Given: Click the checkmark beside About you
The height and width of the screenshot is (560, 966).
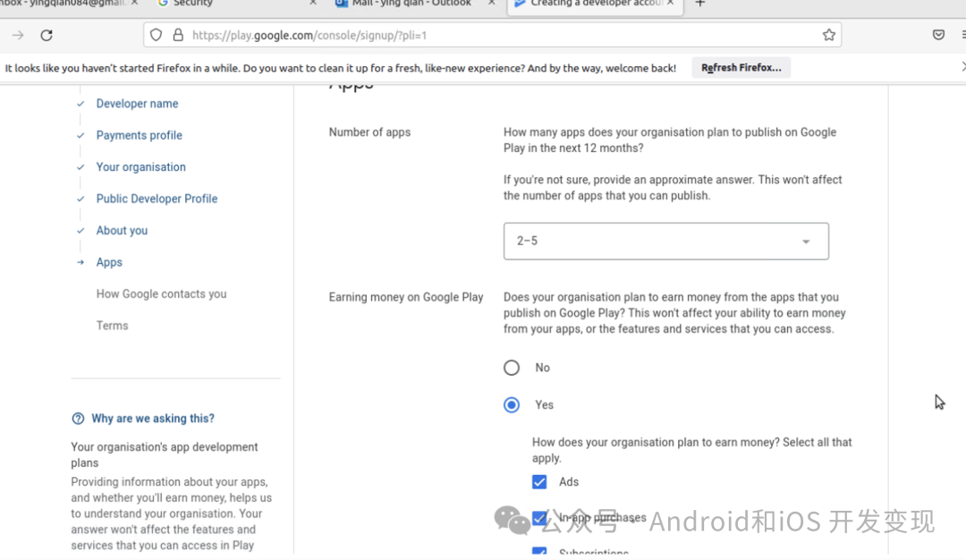Looking at the screenshot, I should 80,231.
